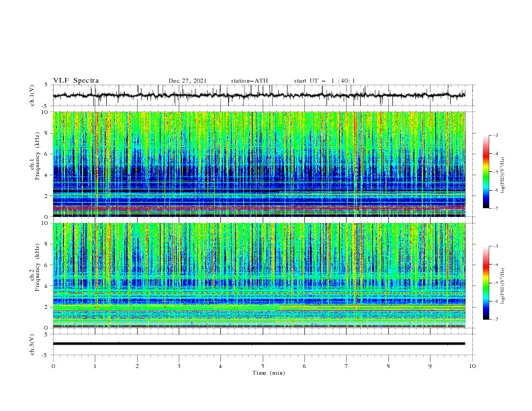Click the time axis tick label "9"
The image size is (532, 411).
[430, 366]
